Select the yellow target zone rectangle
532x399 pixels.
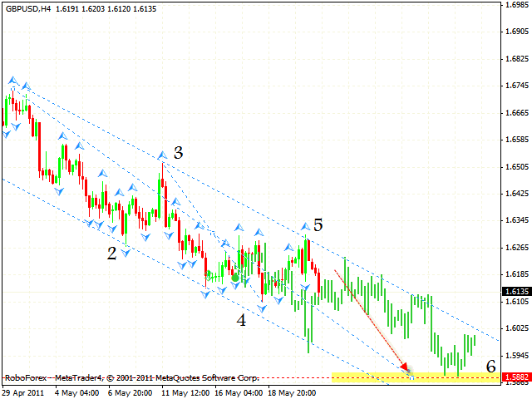(x=416, y=377)
